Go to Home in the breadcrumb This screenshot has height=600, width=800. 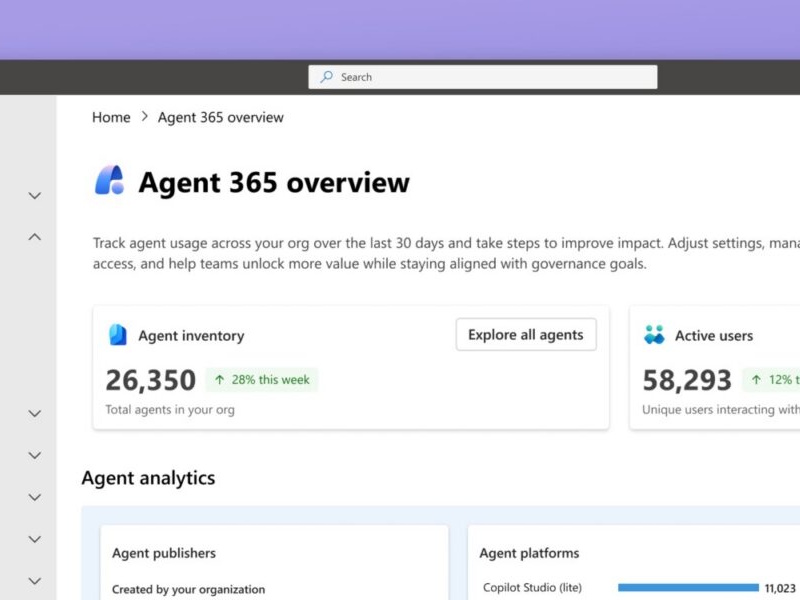pyautogui.click(x=111, y=117)
